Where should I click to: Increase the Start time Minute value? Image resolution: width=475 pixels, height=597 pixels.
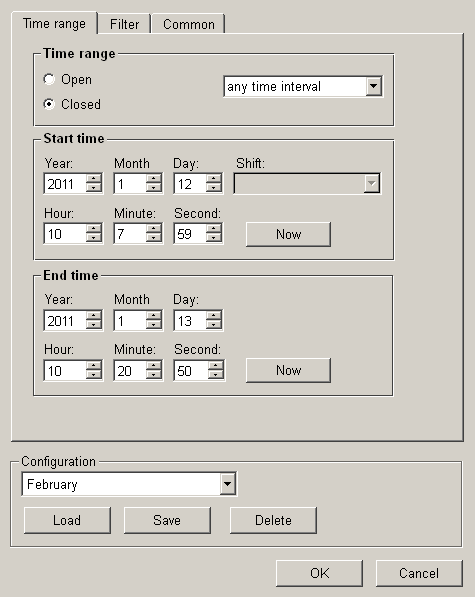point(154,228)
